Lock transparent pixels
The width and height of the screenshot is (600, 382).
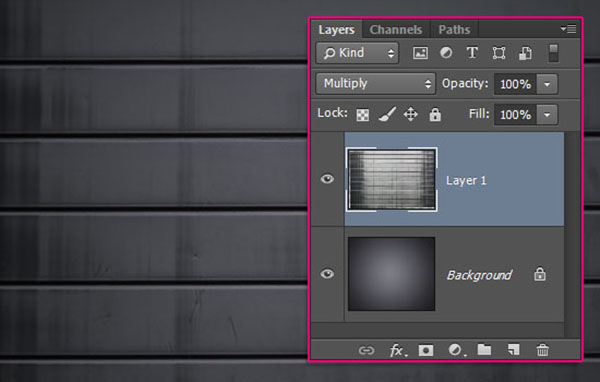pos(363,115)
